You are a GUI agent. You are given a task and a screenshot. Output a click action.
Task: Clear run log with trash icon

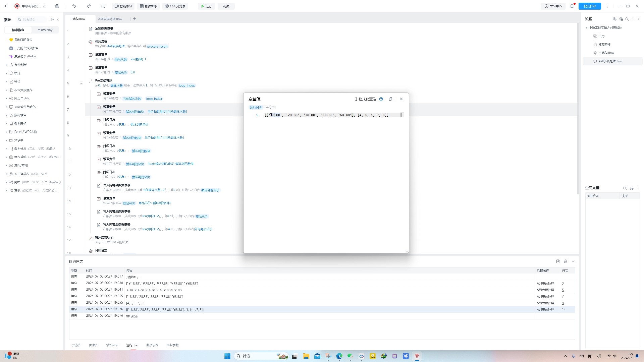click(x=566, y=261)
